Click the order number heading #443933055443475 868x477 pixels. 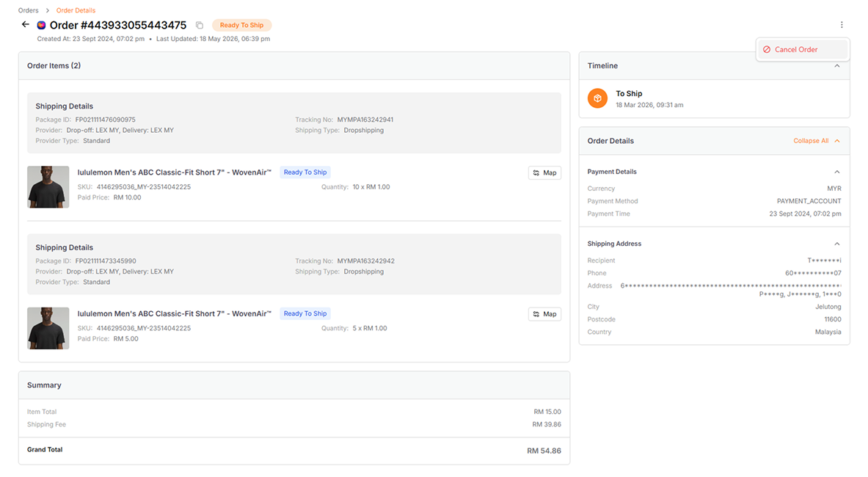(x=118, y=26)
